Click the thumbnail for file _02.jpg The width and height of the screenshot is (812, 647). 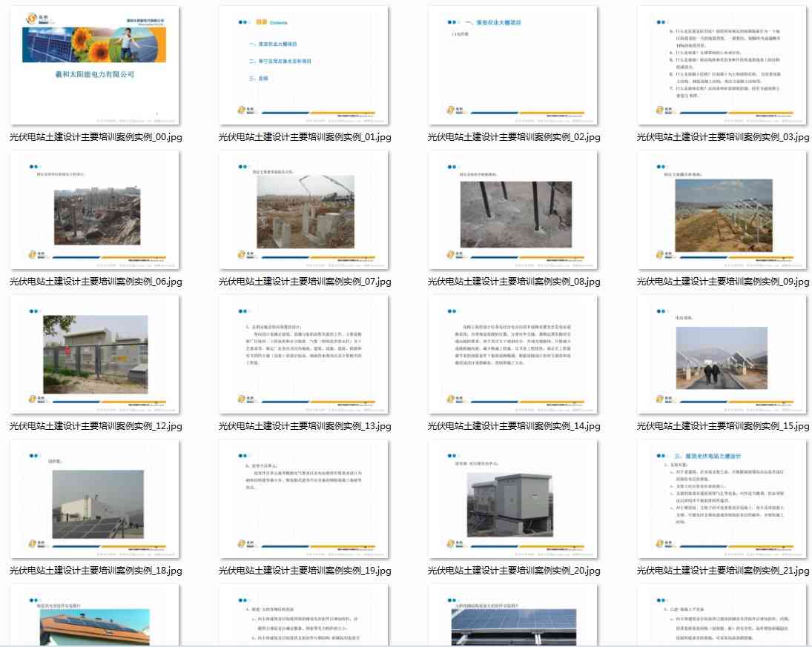click(x=513, y=65)
